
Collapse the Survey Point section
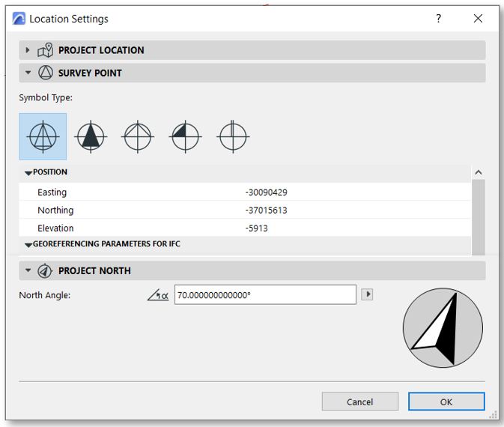[28, 73]
